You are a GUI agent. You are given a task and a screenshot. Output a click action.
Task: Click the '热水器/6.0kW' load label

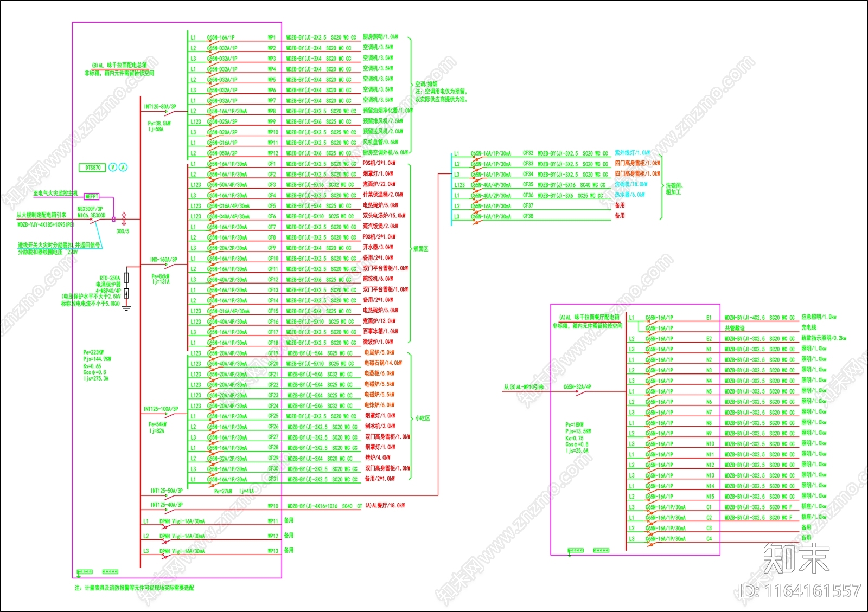coord(630,195)
